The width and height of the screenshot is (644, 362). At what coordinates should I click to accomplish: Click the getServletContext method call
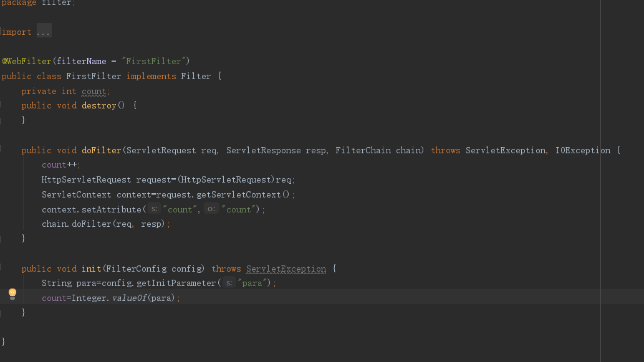pyautogui.click(x=239, y=194)
